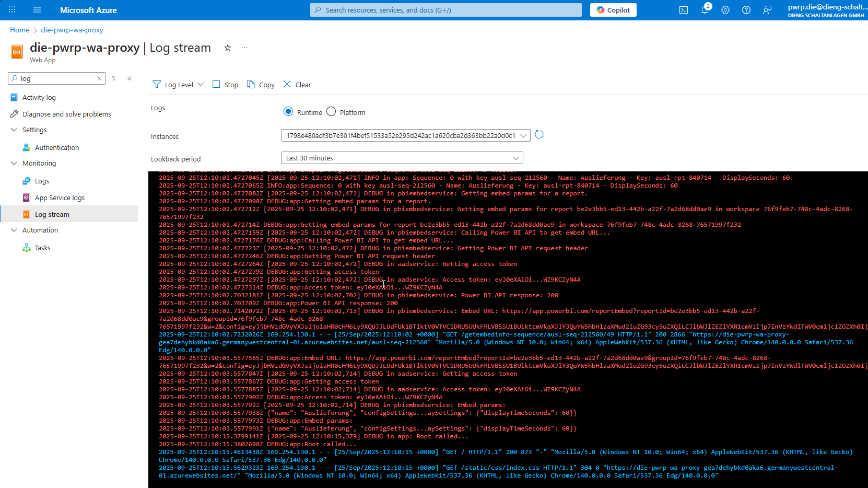
Task: Select the Log stream menu item
Action: [69, 214]
